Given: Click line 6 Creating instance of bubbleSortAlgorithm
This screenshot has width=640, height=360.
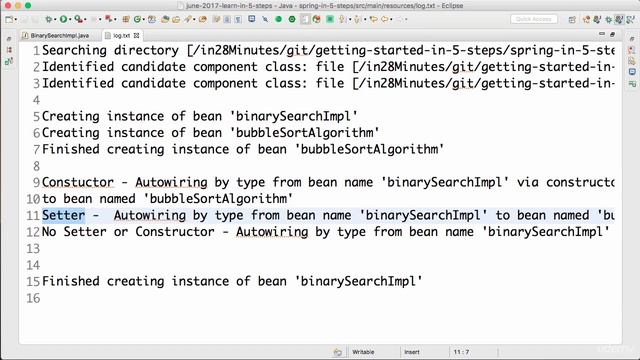Looking at the screenshot, I should click(x=211, y=133).
